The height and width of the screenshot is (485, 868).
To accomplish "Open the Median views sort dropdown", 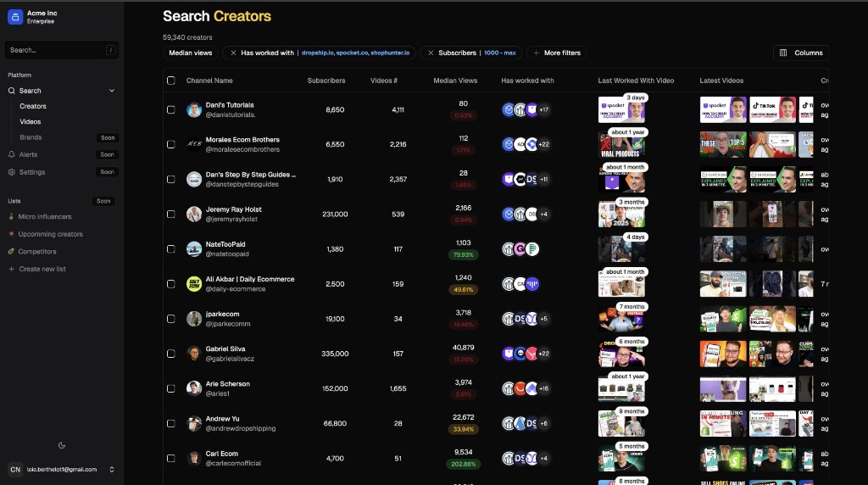I will [191, 53].
